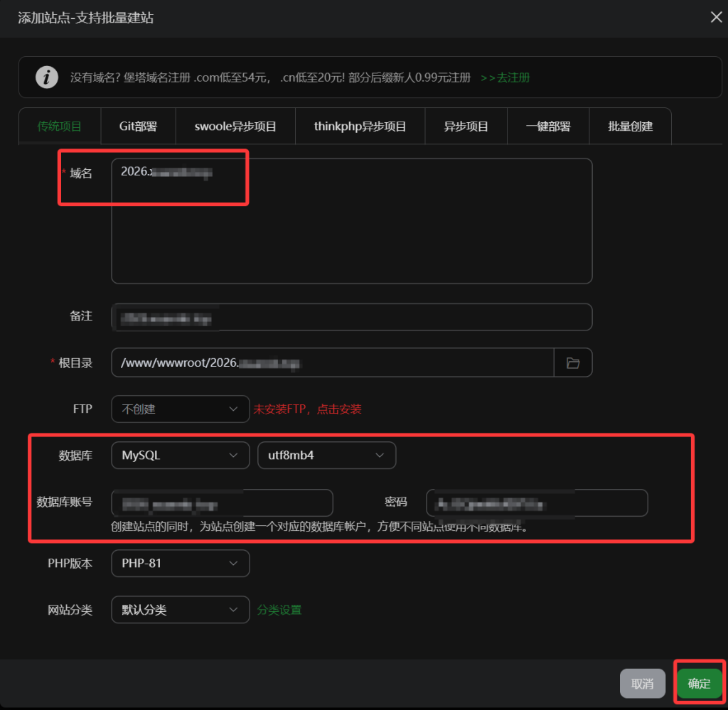728x710 pixels.
Task: Go to the 一键部署 tab
Action: 547,127
